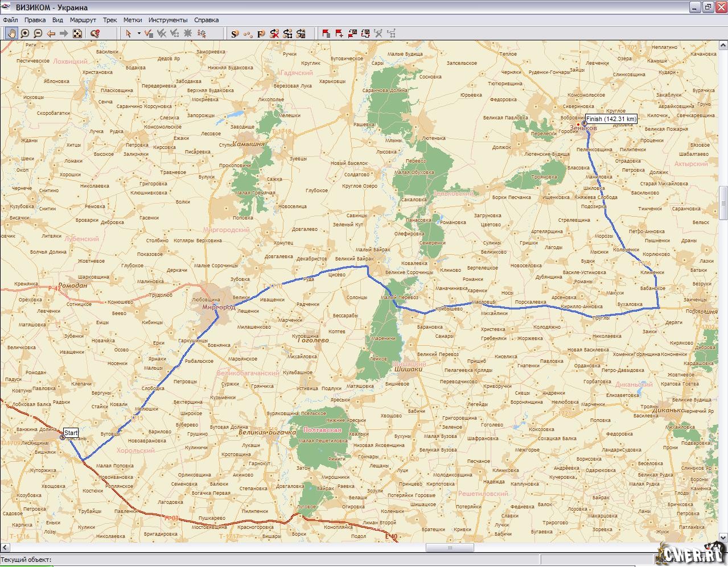Open the Метки menu

pyautogui.click(x=133, y=20)
